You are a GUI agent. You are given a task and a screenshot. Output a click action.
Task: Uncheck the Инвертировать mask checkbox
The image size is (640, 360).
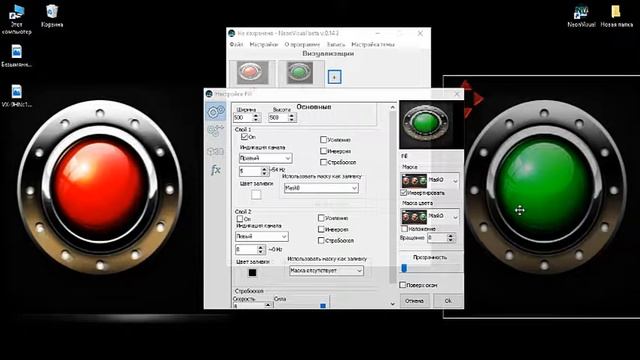(404, 193)
